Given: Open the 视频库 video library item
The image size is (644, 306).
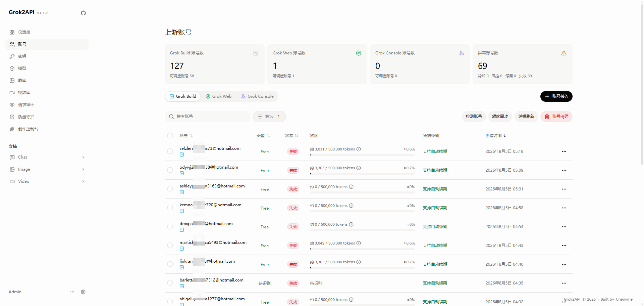Looking at the screenshot, I should pos(47,93).
